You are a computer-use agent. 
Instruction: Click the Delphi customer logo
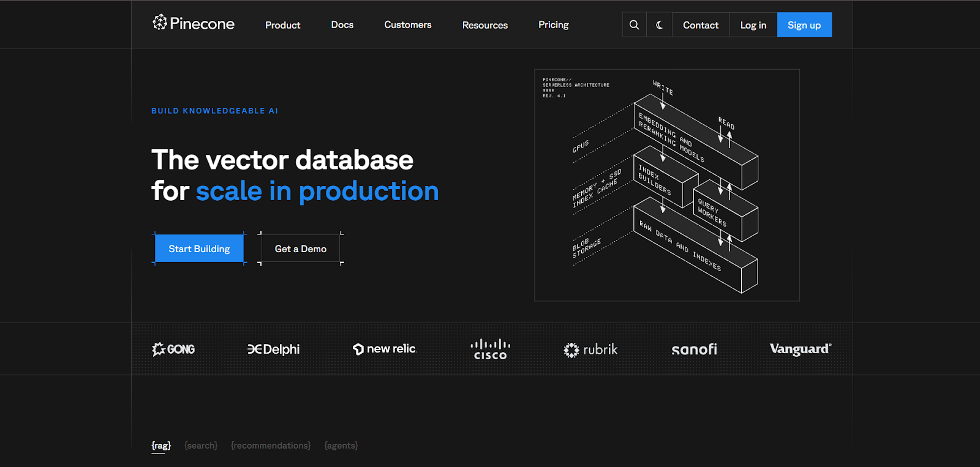pos(273,349)
